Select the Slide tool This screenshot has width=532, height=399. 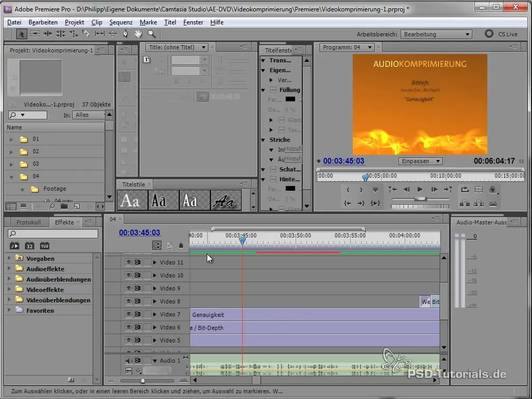pos(112,34)
